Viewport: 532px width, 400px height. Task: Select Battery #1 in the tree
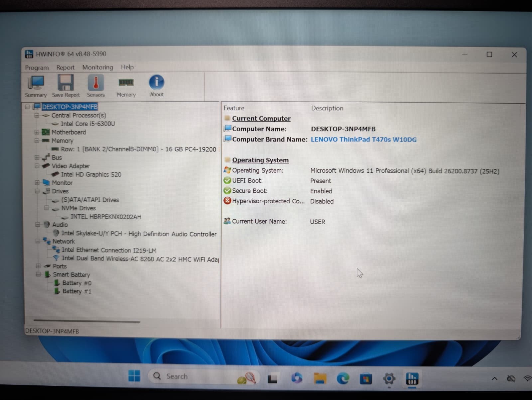pyautogui.click(x=77, y=291)
